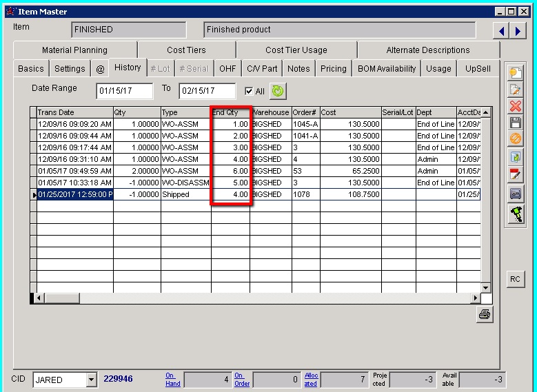Image resolution: width=537 pixels, height=392 pixels.
Task: Click the edit record pencil icon
Action: [515, 90]
